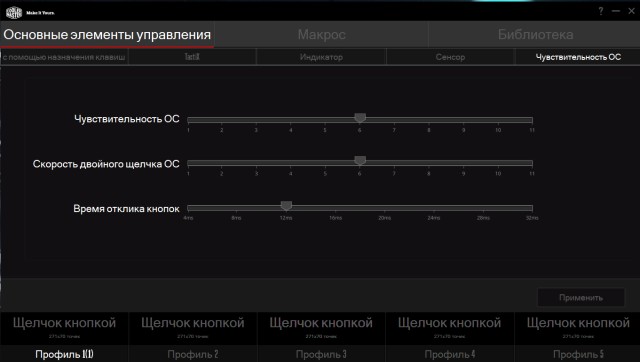Close the Cooler Master window

tap(631, 11)
